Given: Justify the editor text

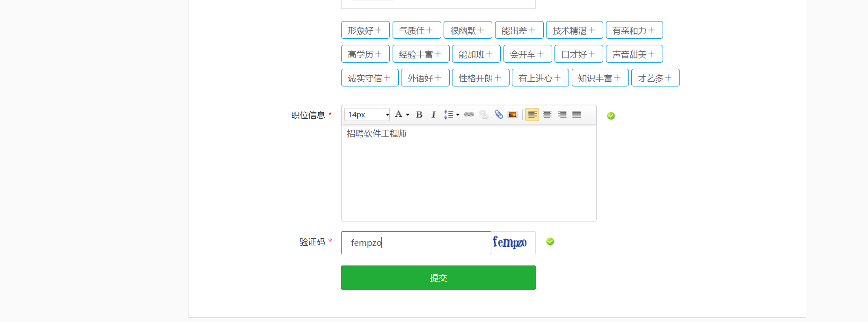Looking at the screenshot, I should [576, 114].
